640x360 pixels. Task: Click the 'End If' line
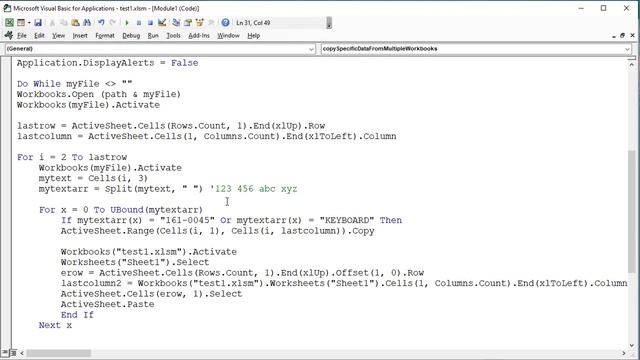[77, 315]
